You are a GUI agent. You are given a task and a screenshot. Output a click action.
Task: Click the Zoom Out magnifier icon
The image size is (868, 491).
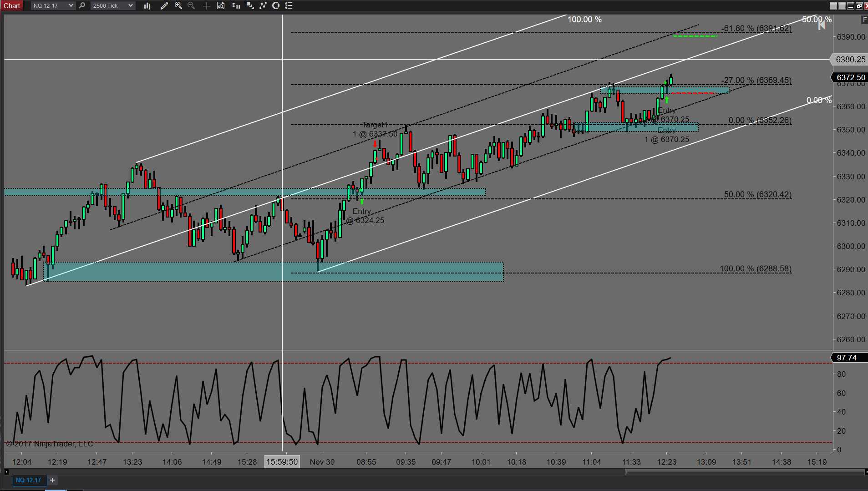(x=191, y=5)
